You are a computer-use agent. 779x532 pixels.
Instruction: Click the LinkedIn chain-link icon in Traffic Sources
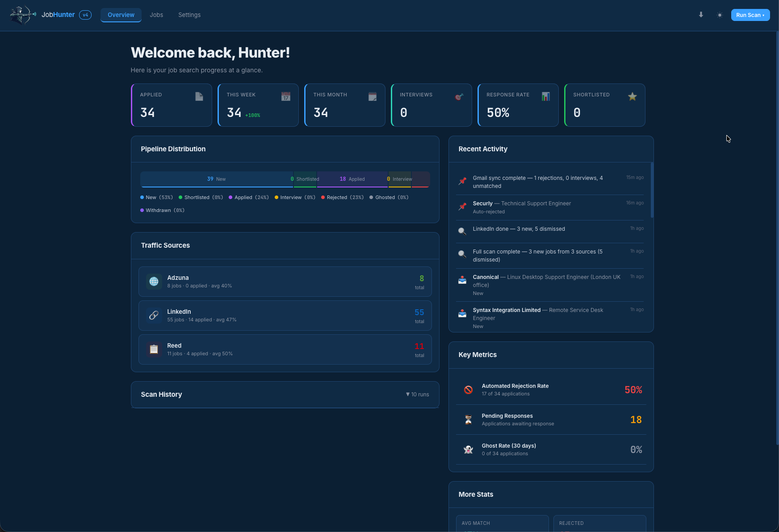click(x=154, y=315)
